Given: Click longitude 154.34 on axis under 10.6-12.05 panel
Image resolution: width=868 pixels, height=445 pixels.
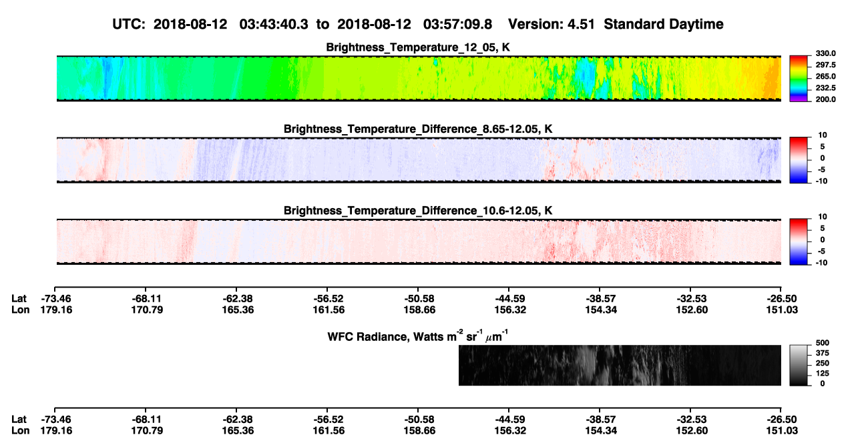Looking at the screenshot, I should (x=600, y=310).
